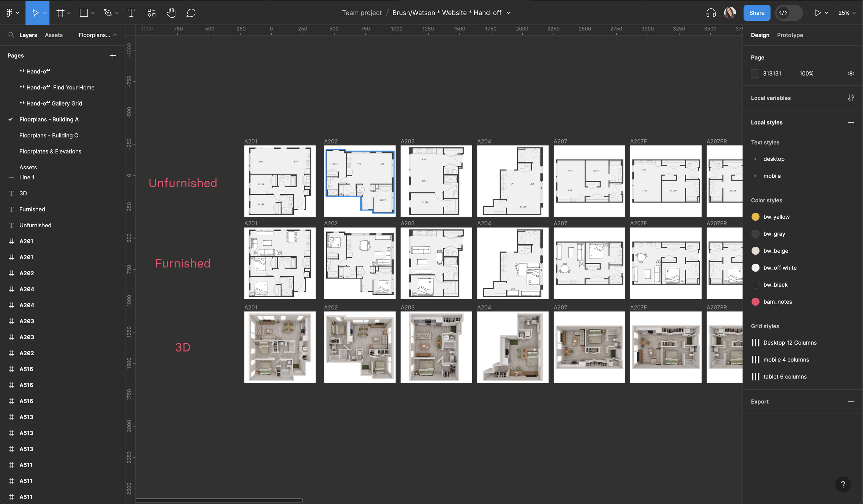Select the Pen tool
The image size is (863, 504).
pos(108,13)
